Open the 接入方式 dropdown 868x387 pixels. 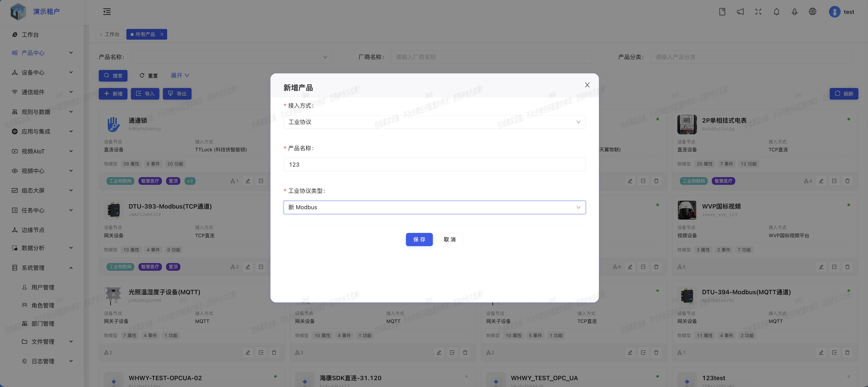pos(434,122)
